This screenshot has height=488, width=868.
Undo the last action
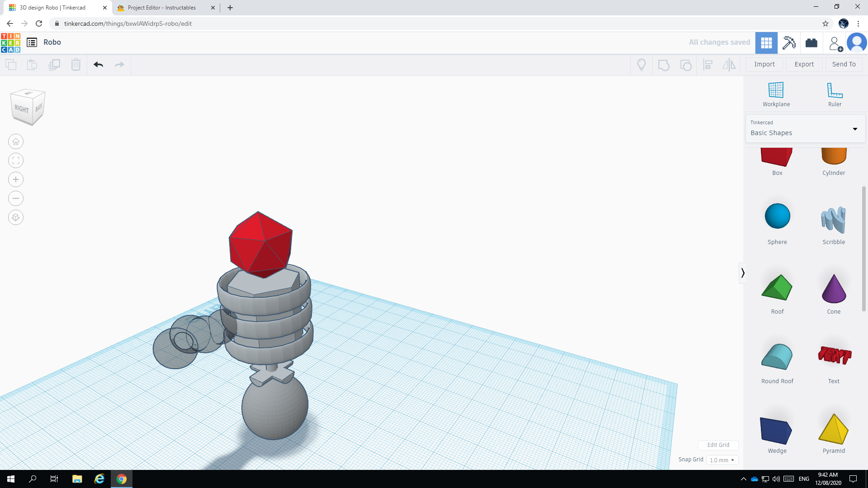[99, 65]
